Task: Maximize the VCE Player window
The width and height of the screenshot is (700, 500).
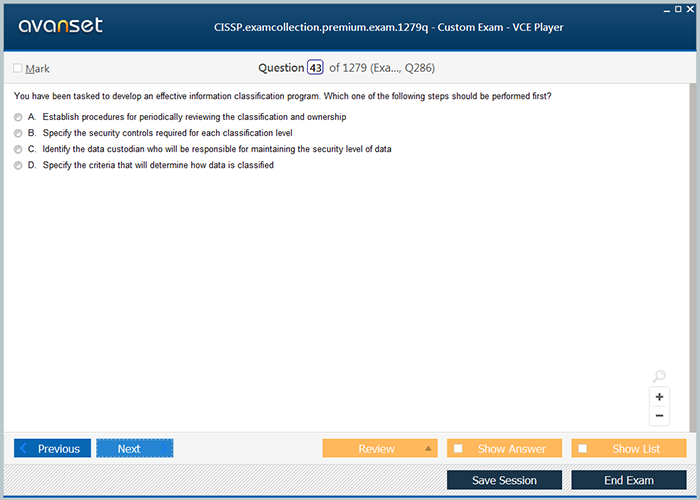Action: (678, 8)
